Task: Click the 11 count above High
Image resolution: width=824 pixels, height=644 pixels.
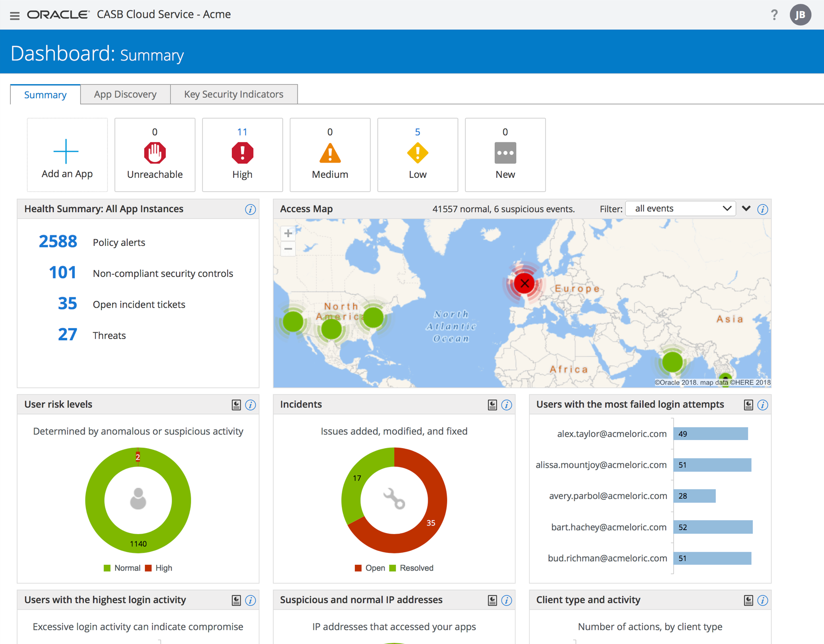Action: [242, 132]
